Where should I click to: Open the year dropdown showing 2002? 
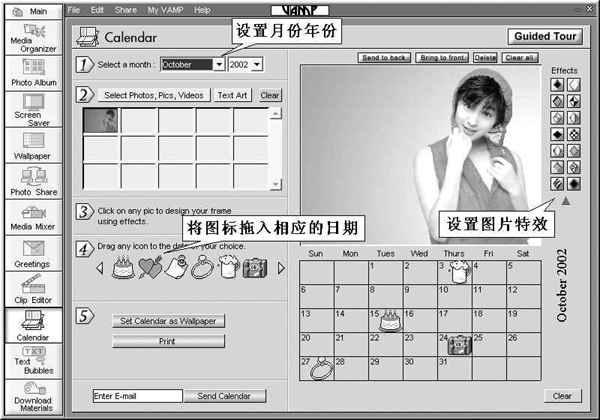coord(257,64)
